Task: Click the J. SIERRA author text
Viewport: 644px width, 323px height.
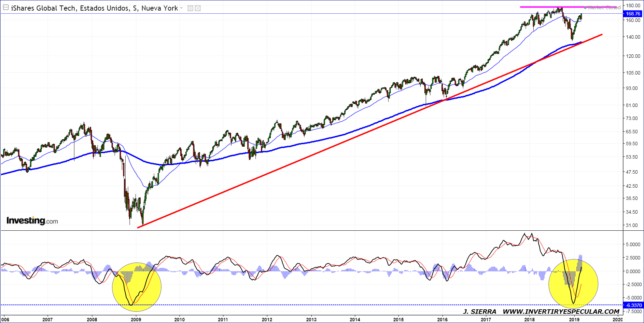Action: (x=479, y=311)
